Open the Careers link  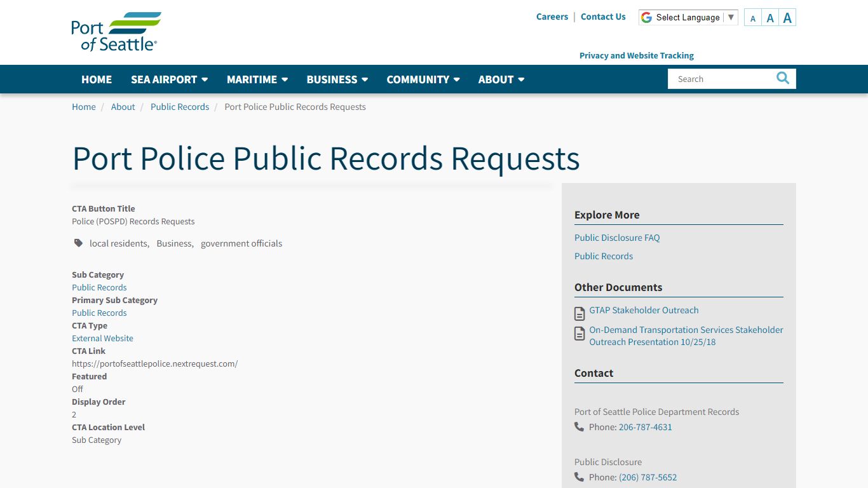click(x=552, y=17)
